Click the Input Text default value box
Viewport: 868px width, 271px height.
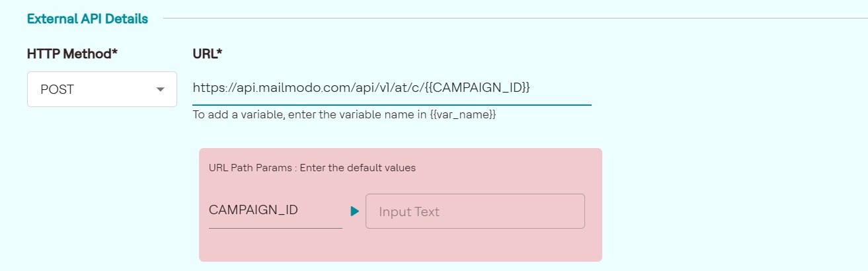475,212
